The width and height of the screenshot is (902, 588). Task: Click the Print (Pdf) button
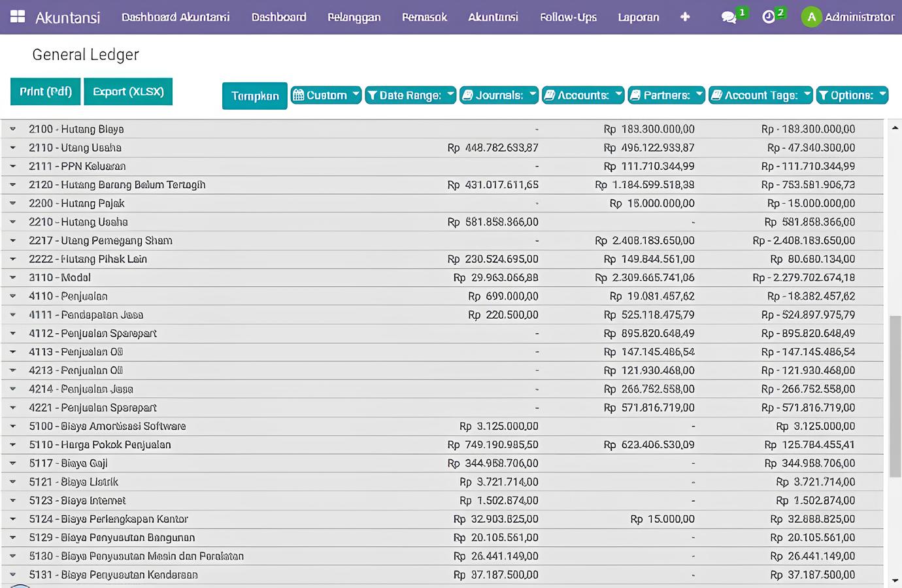(46, 91)
